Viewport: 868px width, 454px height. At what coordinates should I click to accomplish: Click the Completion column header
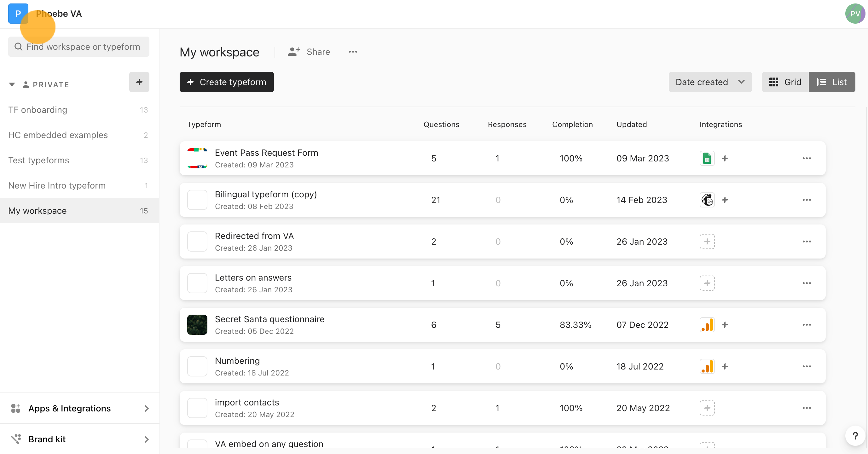[x=572, y=124]
